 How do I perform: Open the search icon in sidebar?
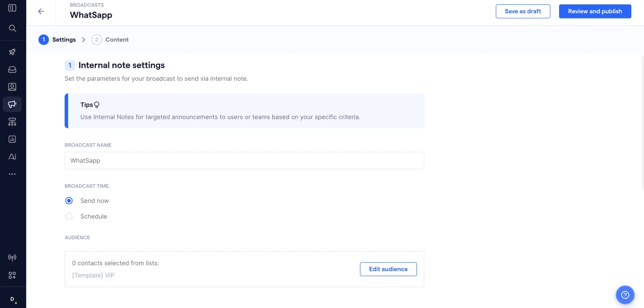coord(12,28)
